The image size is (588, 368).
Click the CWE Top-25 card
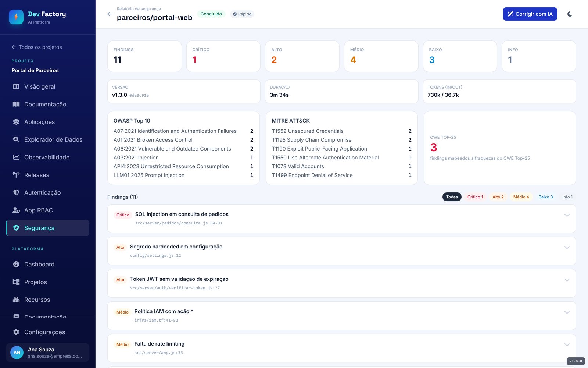500,148
